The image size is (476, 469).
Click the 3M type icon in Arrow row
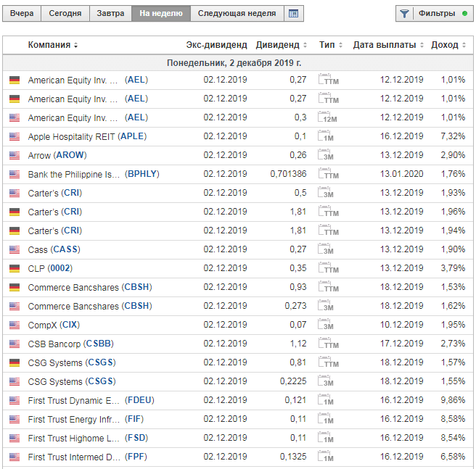tap(328, 155)
